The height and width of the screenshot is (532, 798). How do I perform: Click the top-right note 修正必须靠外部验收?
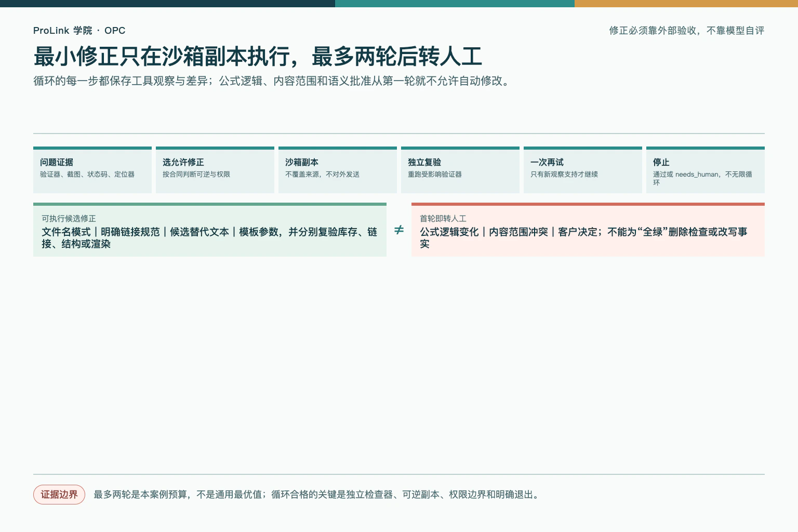[x=686, y=31]
